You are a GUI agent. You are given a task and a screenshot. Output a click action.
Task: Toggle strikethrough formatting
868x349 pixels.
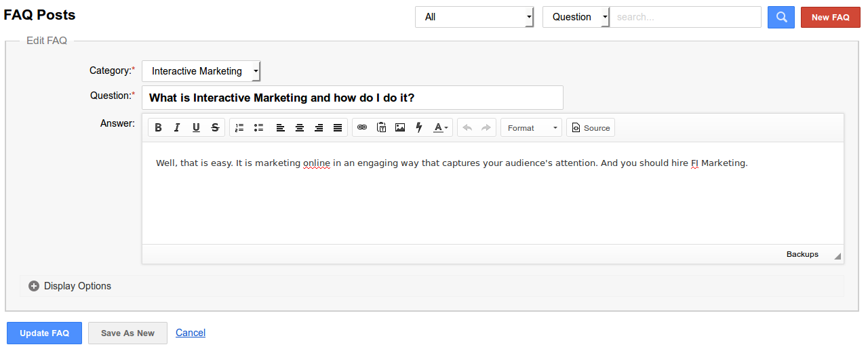click(215, 127)
